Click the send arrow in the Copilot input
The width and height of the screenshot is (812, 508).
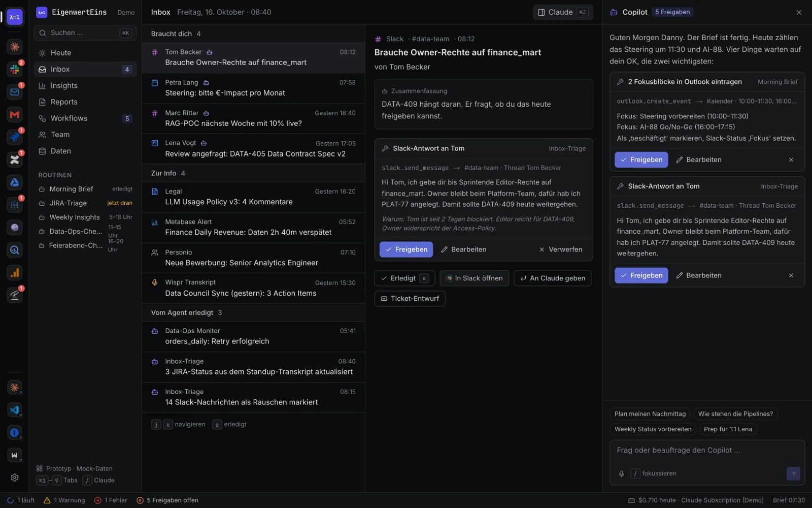(793, 473)
